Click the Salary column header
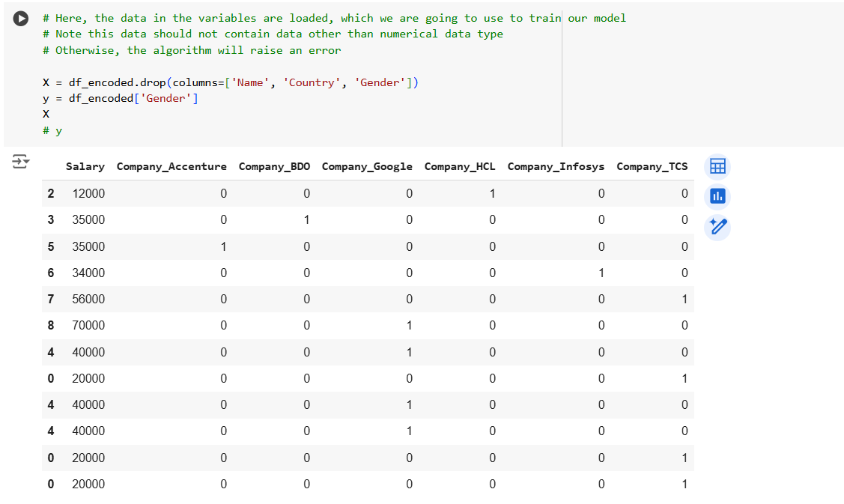The image size is (844, 504). 85,166
